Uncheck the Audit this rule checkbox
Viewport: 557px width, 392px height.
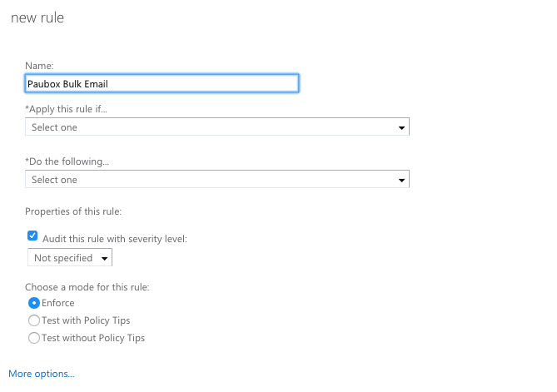click(x=33, y=236)
